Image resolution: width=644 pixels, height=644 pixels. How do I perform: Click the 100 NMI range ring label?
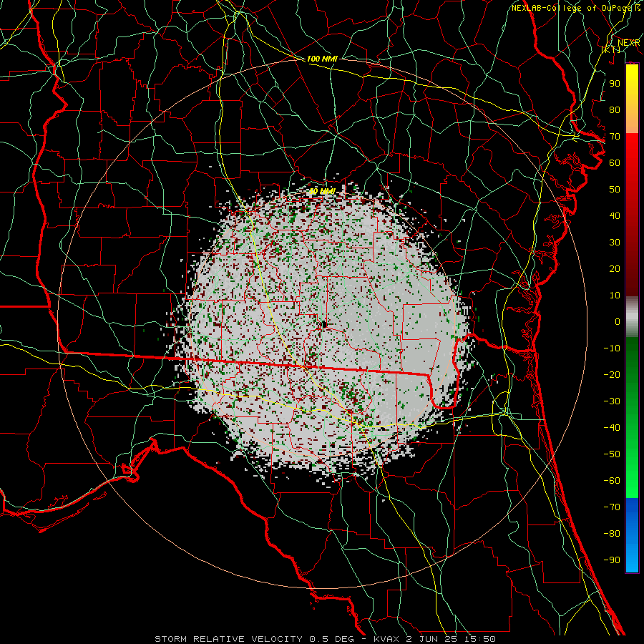click(x=322, y=59)
